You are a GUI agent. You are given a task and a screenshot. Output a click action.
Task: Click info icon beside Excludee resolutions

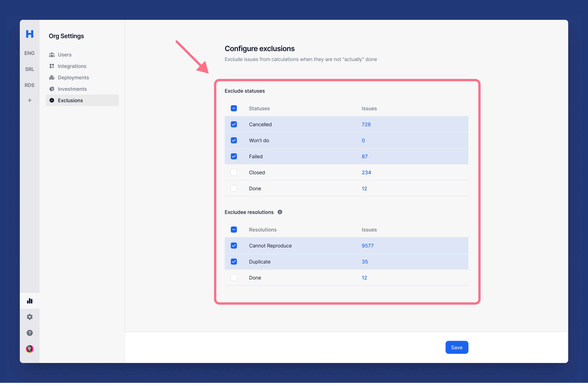pyautogui.click(x=280, y=212)
